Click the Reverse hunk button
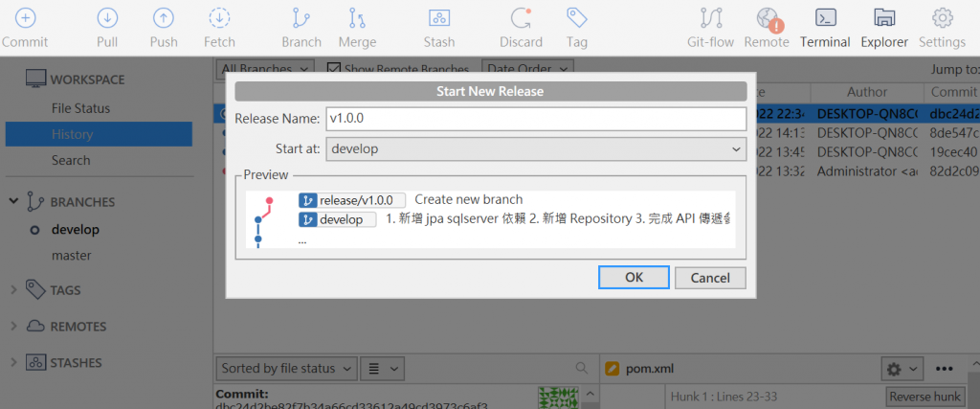This screenshot has height=409, width=980. [x=924, y=397]
